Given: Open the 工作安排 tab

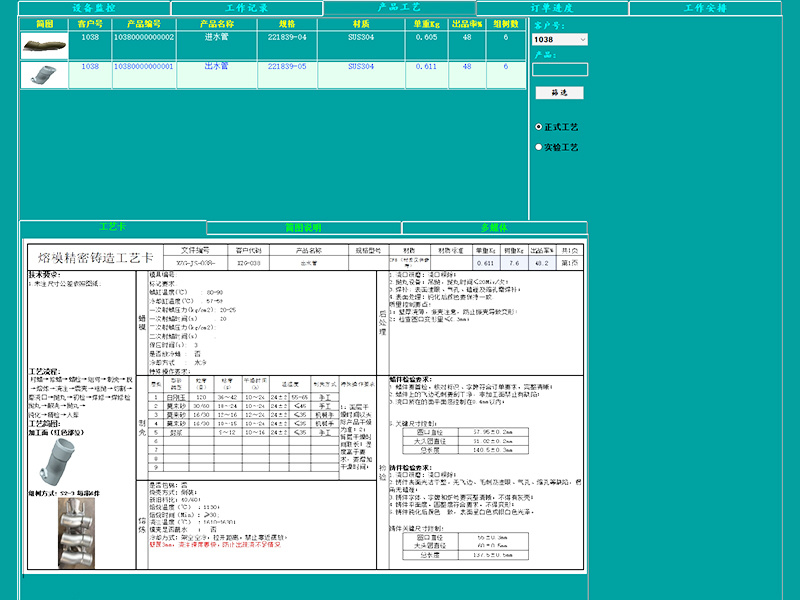Looking at the screenshot, I should (705, 8).
